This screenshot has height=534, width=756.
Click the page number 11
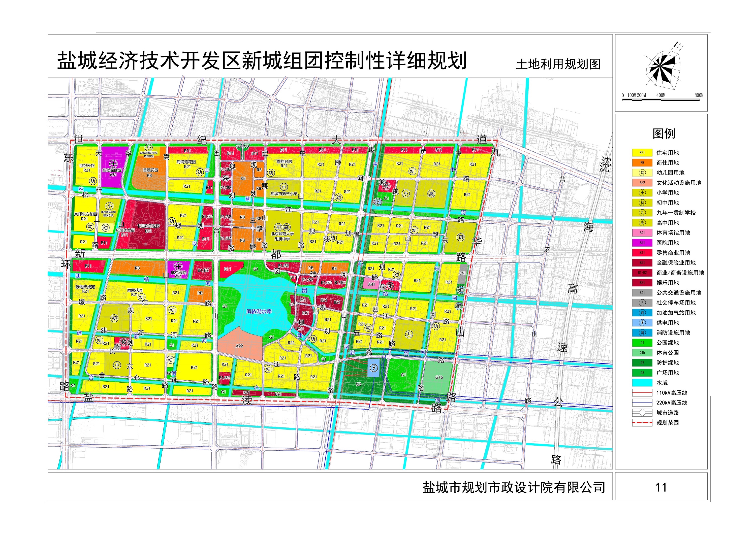(661, 487)
